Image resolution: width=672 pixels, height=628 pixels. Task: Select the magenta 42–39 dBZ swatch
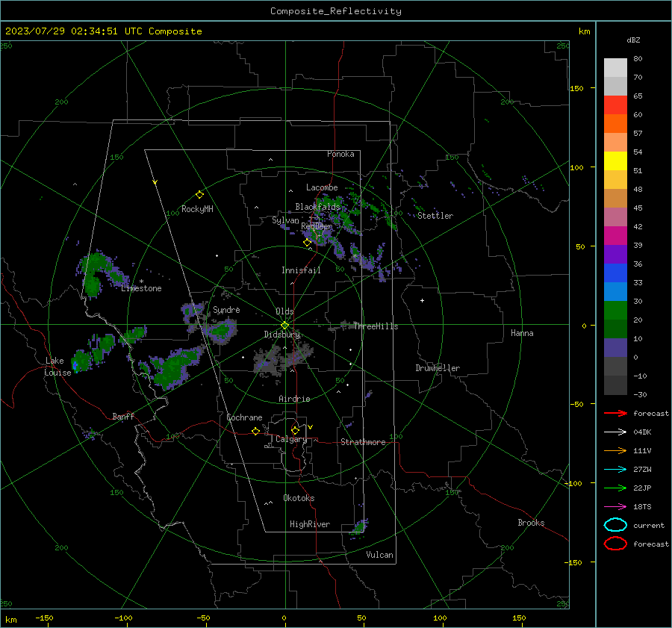[x=615, y=236]
